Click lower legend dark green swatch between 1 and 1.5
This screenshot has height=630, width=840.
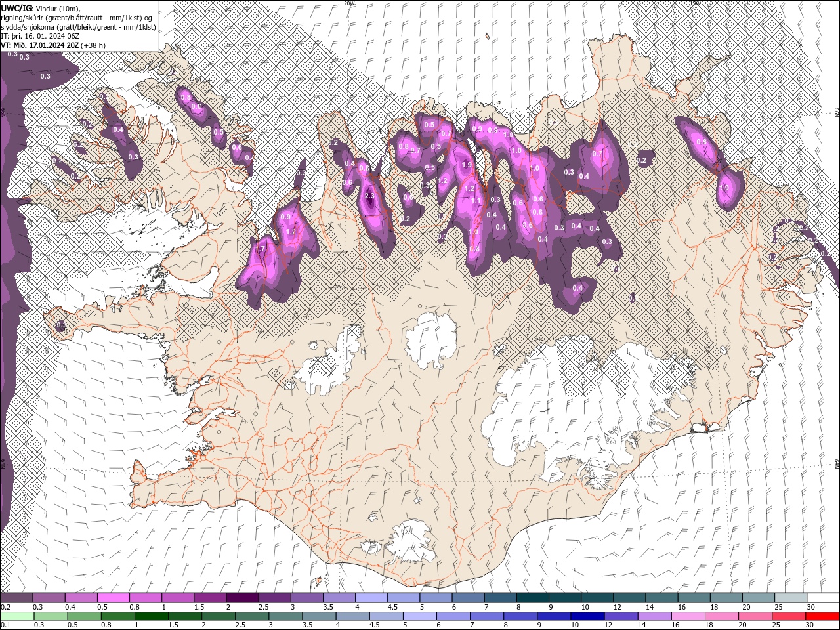[151, 616]
